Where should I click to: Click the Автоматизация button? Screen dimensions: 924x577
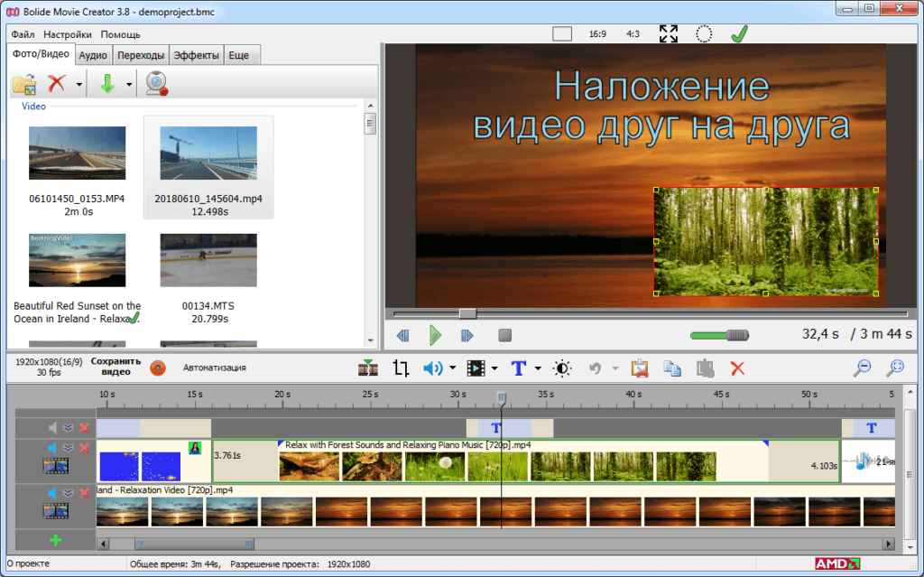215,368
